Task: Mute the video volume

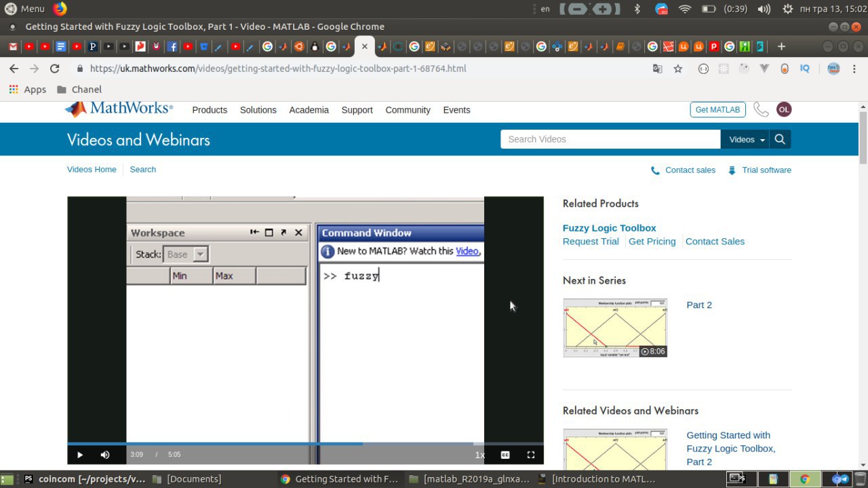Action: pos(105,455)
